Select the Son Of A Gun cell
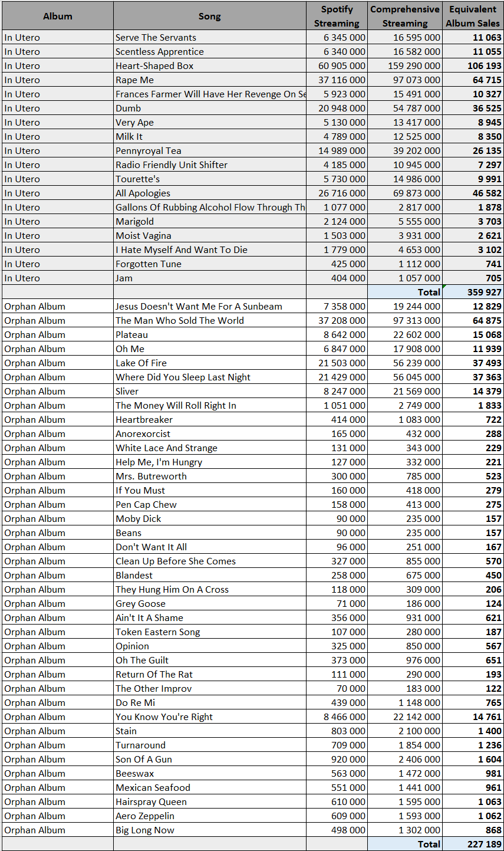Image resolution: width=504 pixels, height=851 pixels. (209, 759)
